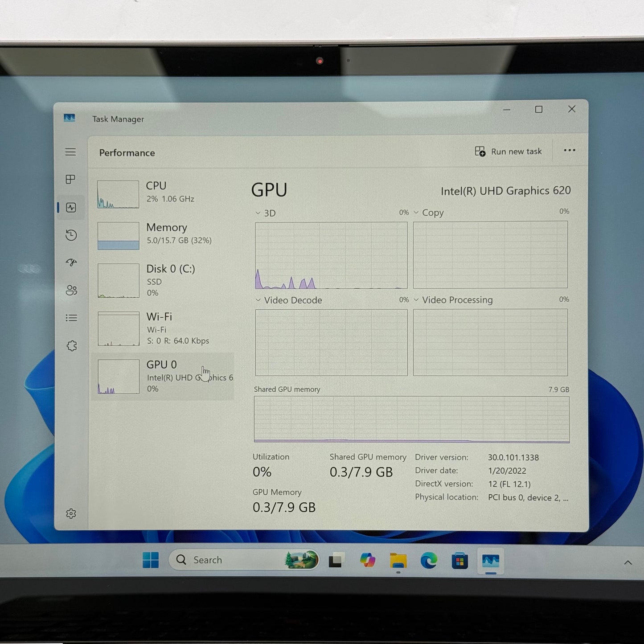This screenshot has width=644, height=644.
Task: Open the Copy engine dropdown chevron
Action: [416, 213]
